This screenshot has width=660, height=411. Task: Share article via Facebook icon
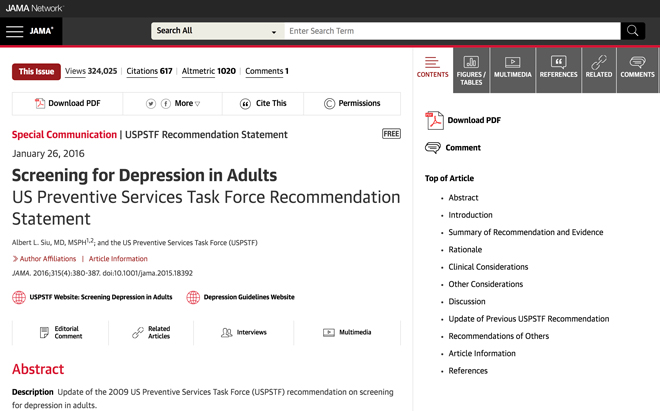click(166, 104)
